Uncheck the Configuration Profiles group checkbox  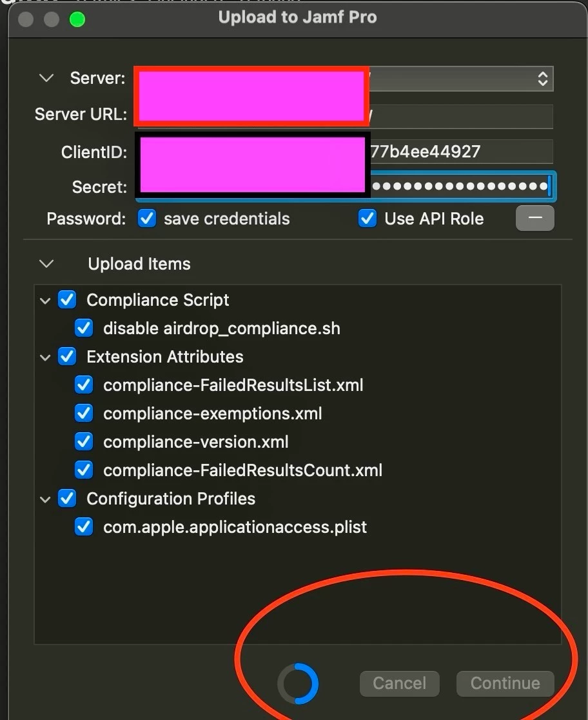[x=67, y=499]
